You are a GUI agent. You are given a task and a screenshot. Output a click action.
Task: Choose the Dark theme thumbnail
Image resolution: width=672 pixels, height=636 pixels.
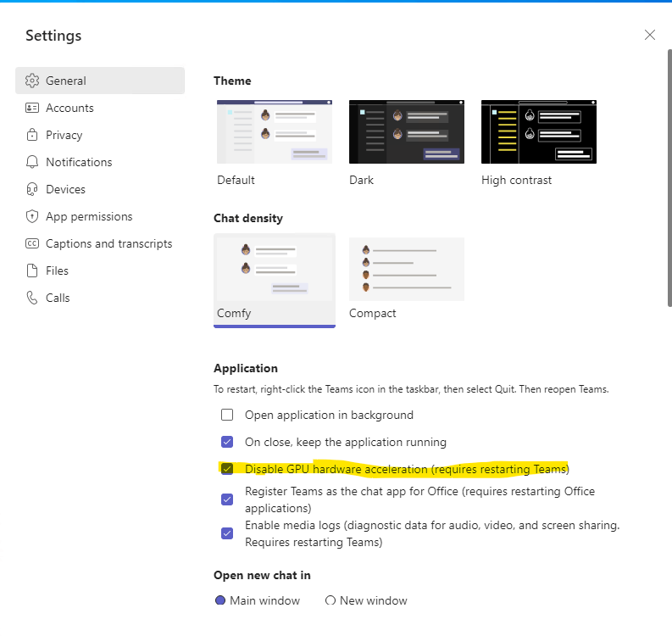click(406, 131)
